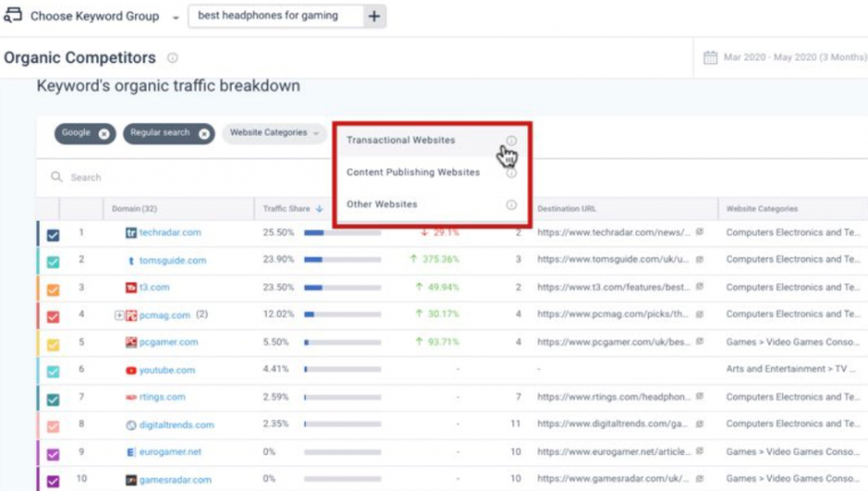This screenshot has height=491, width=868.
Task: Click the eurogamer.net favicon
Action: (130, 452)
